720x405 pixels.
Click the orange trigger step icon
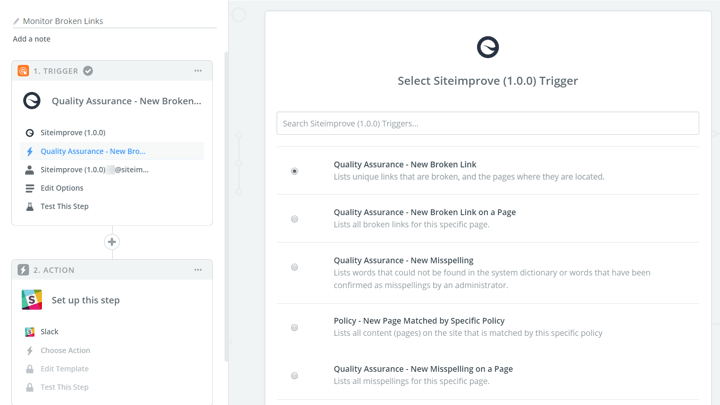coord(23,71)
